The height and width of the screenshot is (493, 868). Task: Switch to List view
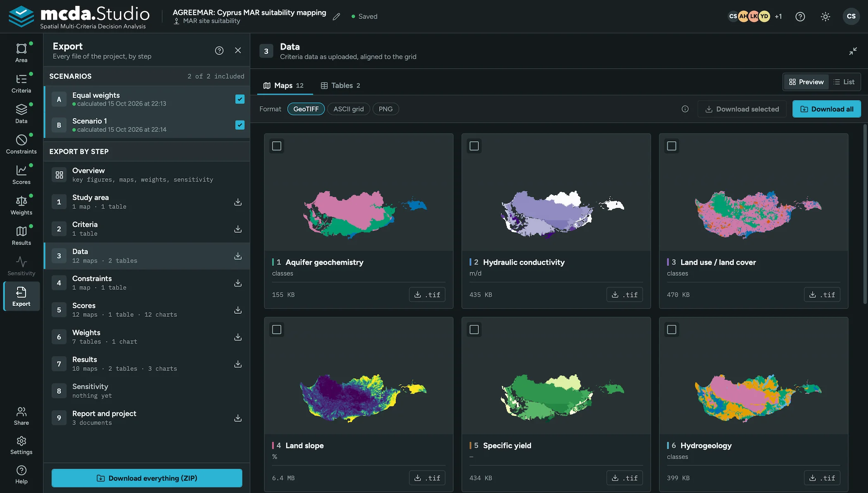[x=844, y=82]
